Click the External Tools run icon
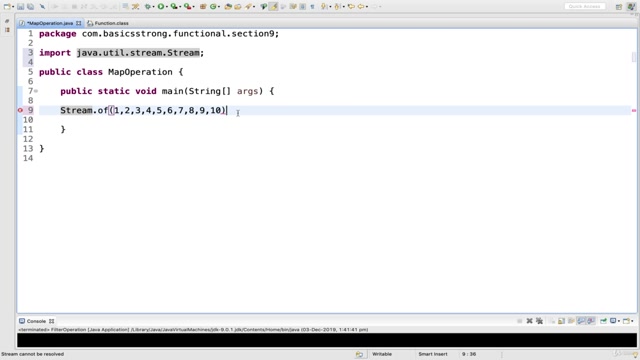The image size is (640, 360). tap(187, 7)
